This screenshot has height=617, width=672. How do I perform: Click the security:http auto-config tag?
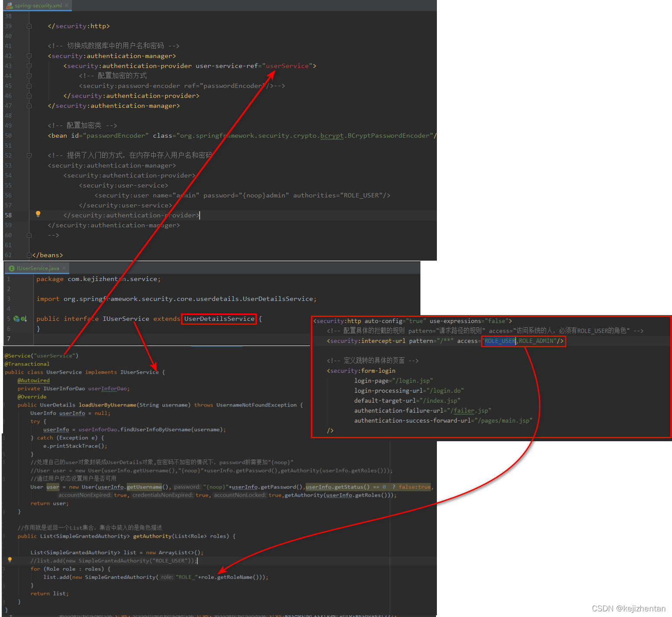(x=413, y=321)
